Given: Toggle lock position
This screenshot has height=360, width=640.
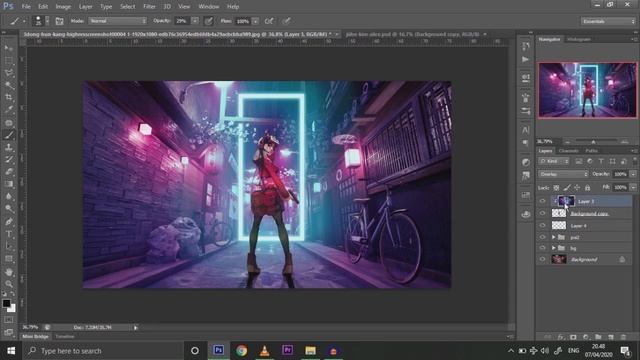Looking at the screenshot, I should pos(577,188).
